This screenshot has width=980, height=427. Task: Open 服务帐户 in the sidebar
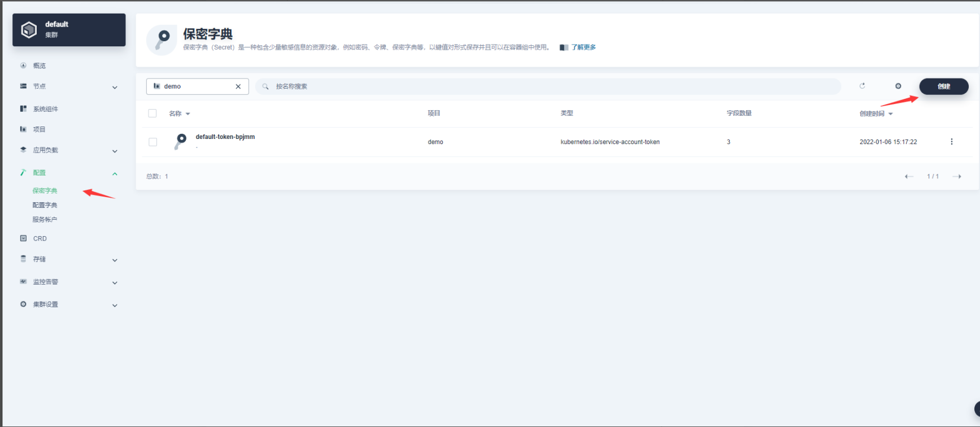pyautogui.click(x=45, y=220)
